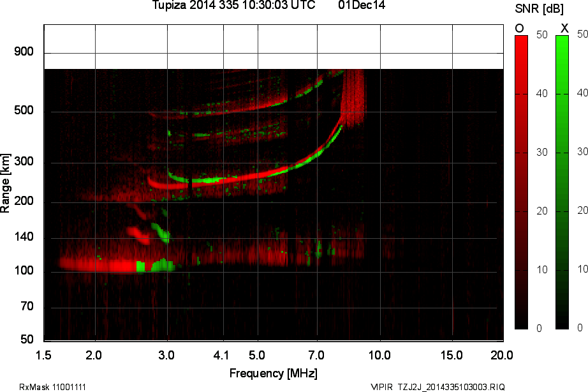
Task: Click the 'Frequency [MHz]' axis title
Action: [274, 373]
